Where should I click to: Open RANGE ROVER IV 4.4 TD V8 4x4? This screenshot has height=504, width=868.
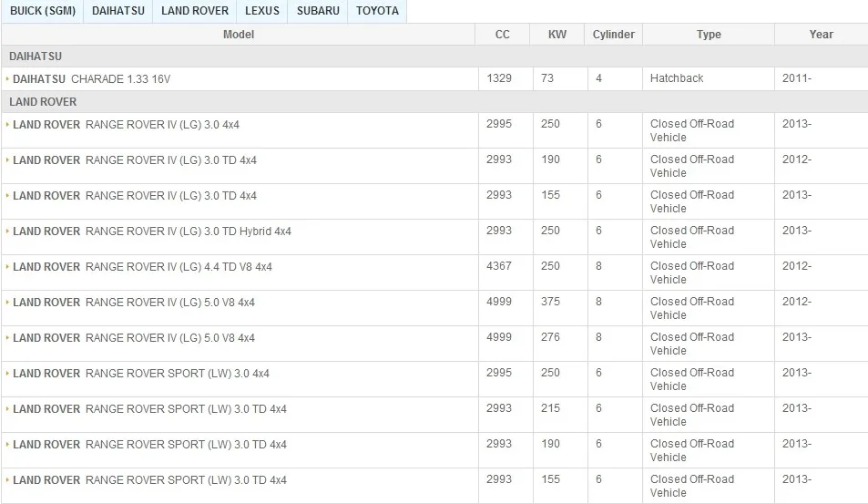tap(142, 266)
